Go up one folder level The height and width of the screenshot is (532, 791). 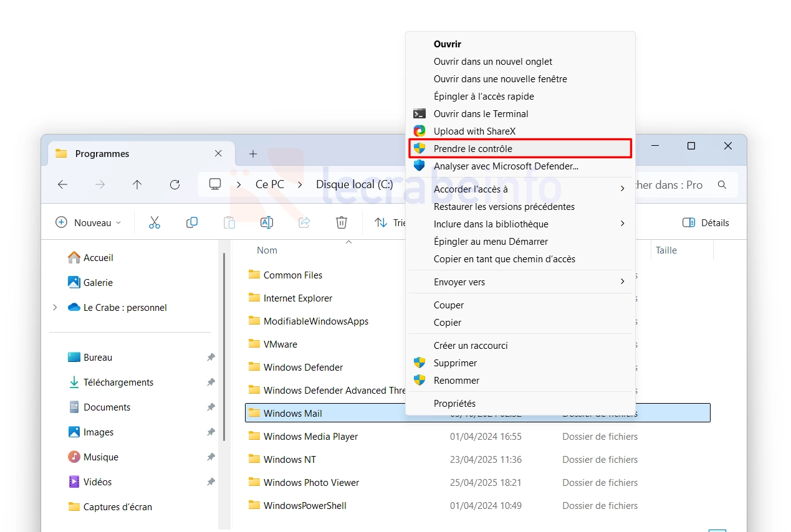137,184
